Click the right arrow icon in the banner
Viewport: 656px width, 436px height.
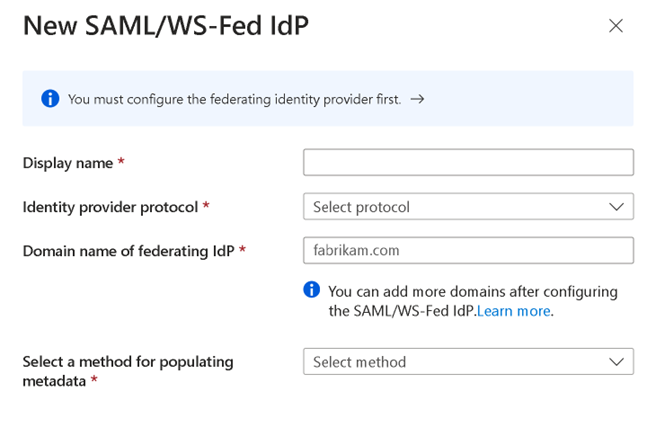pos(417,99)
